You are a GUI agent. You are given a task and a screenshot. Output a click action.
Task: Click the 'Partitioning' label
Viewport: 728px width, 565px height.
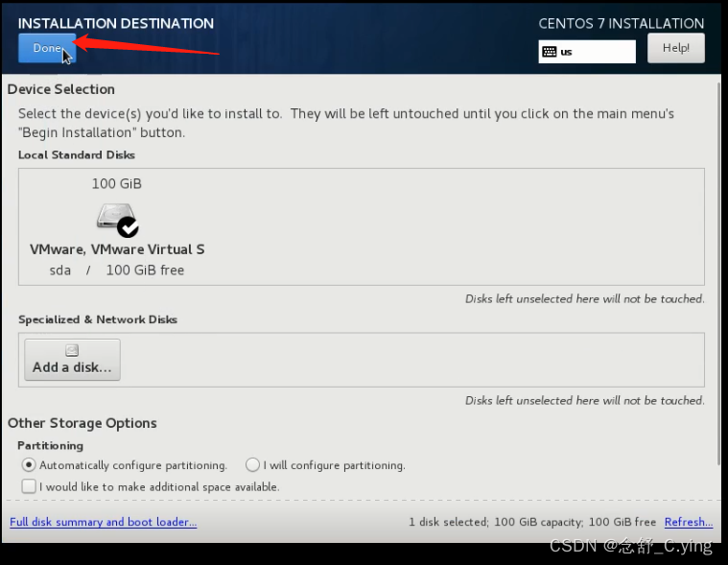50,446
